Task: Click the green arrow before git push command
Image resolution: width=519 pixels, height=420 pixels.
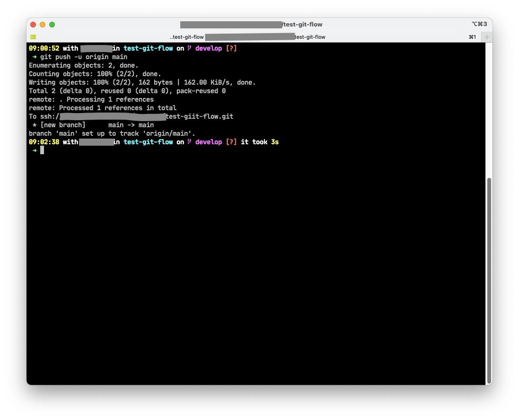Action: [x=35, y=57]
